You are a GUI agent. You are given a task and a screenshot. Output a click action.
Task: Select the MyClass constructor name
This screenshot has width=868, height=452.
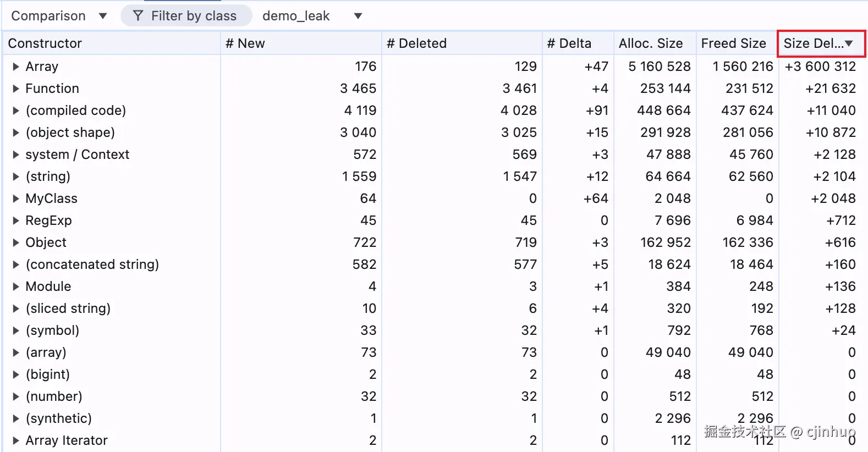coord(51,199)
